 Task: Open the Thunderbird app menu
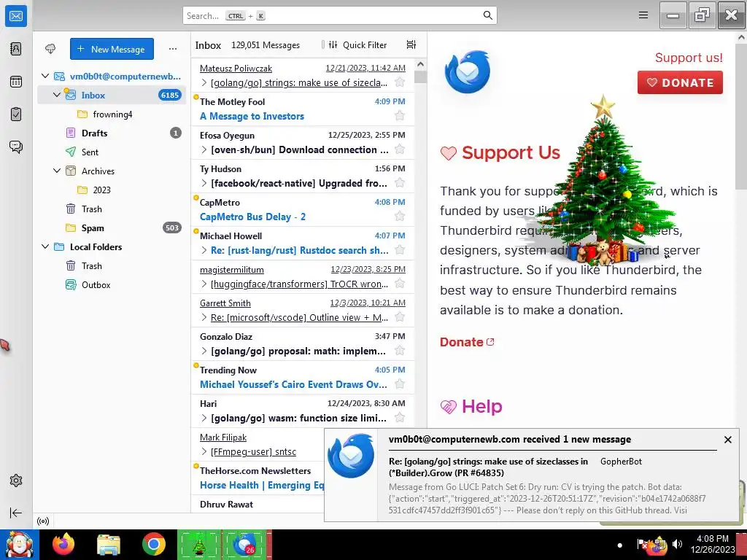coord(643,15)
